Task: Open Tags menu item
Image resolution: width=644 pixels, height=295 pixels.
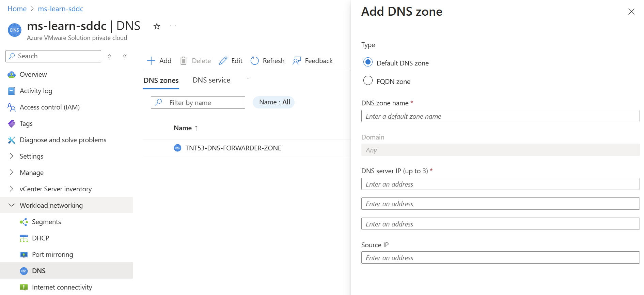Action: pos(26,123)
